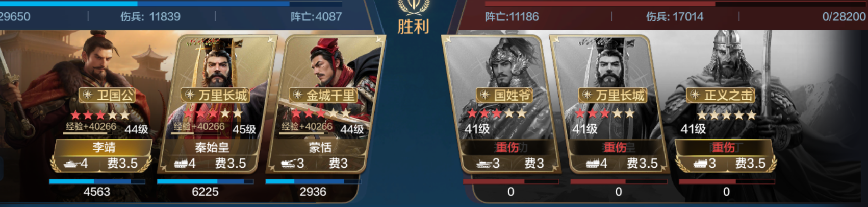Click the 4563 troop health bar
Screen dimensions: 868x207
pyautogui.click(x=97, y=181)
